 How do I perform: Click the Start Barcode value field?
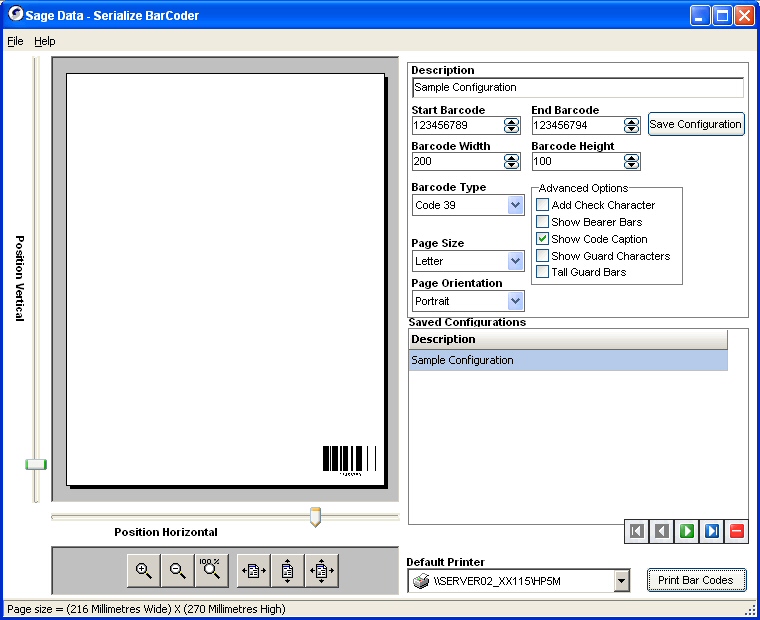(458, 125)
